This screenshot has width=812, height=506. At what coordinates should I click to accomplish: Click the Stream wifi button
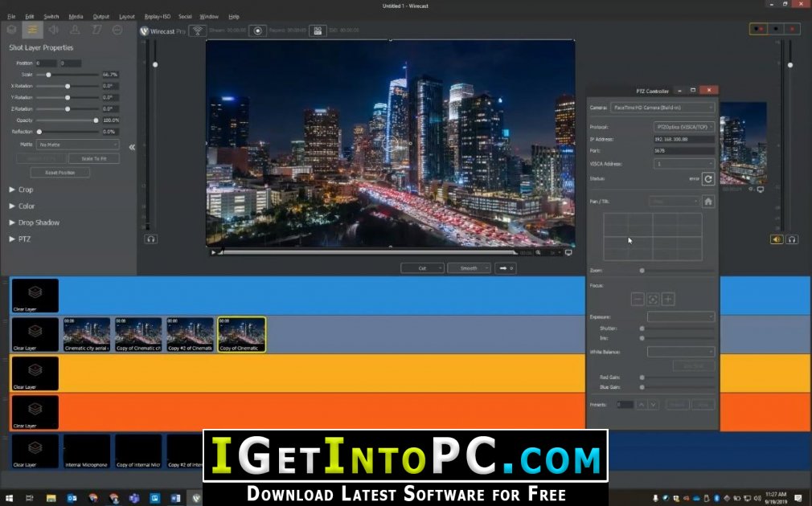click(197, 31)
